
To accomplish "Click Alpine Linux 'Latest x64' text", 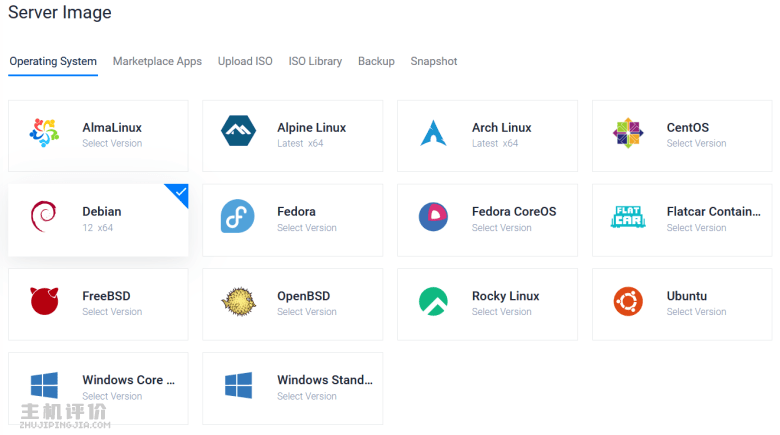I will click(300, 143).
